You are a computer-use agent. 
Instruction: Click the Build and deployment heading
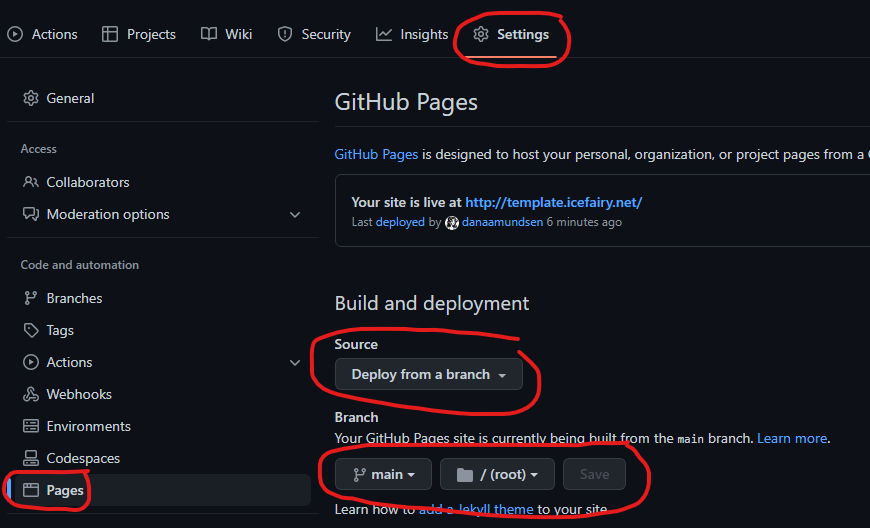click(432, 303)
